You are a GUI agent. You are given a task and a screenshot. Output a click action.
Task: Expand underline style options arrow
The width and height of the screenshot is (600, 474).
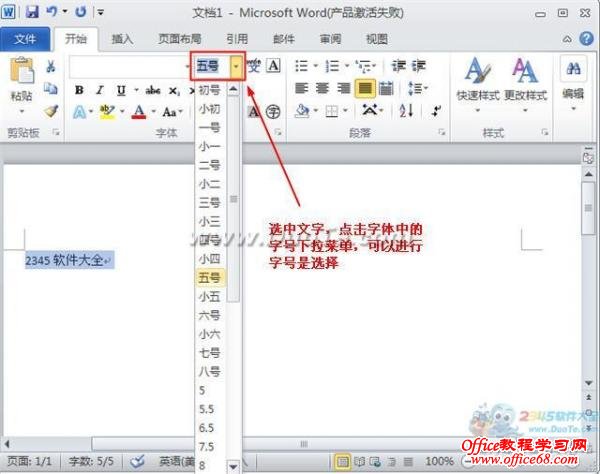[136, 90]
